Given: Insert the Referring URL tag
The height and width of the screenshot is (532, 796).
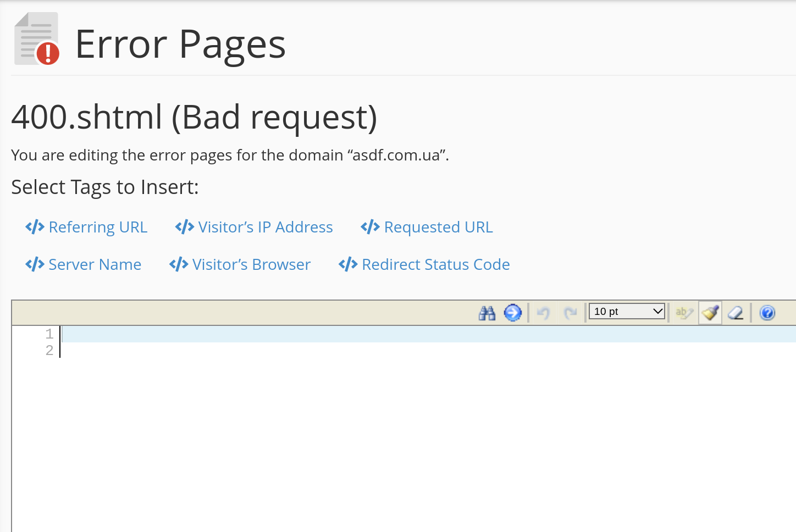Looking at the screenshot, I should point(87,227).
